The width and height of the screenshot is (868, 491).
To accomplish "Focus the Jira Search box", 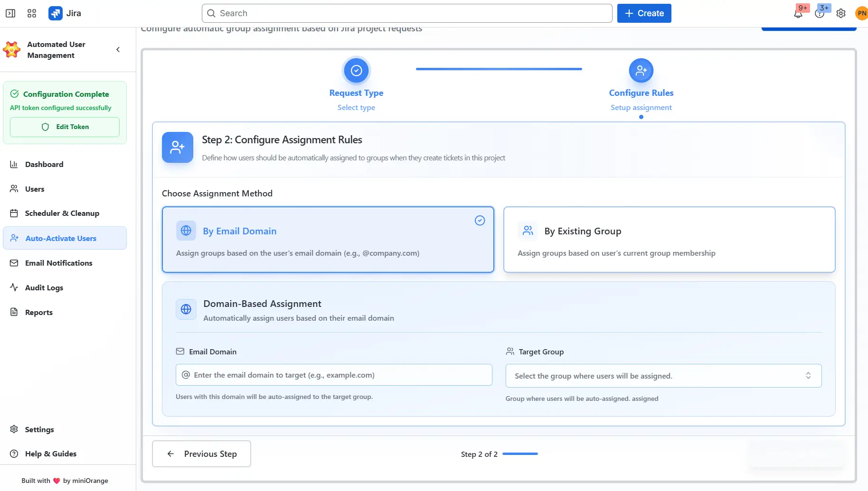I will (x=407, y=13).
